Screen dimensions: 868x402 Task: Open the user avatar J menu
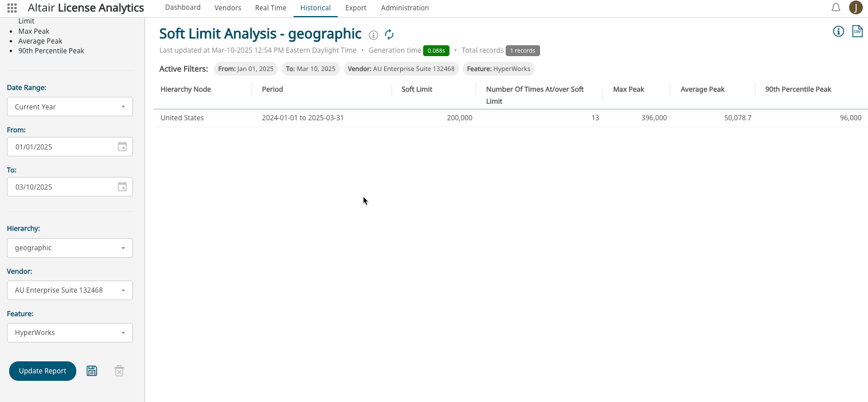[855, 7]
